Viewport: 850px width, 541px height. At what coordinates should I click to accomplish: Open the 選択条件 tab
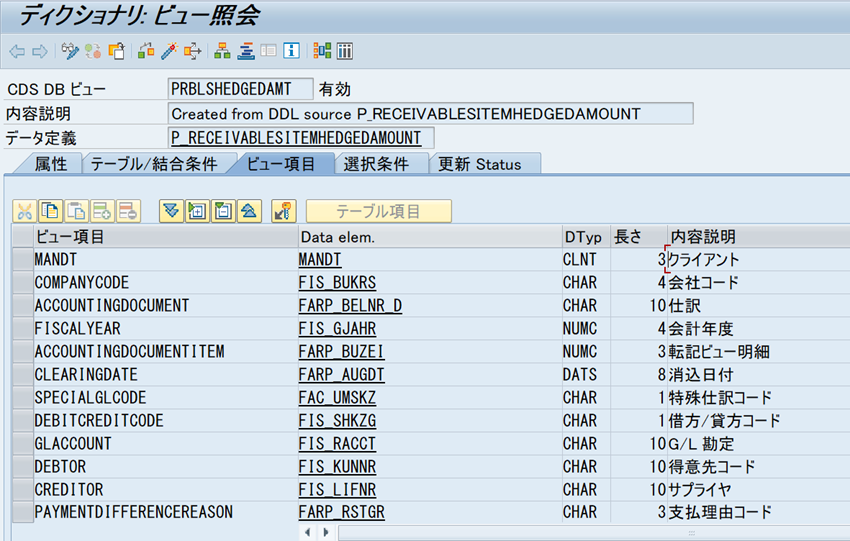point(376,164)
